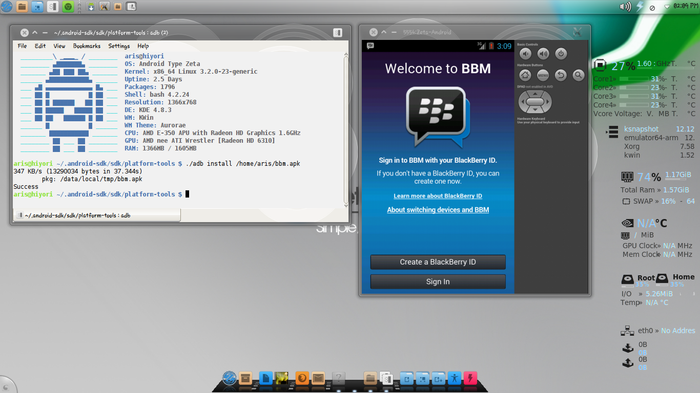Click the DPAD center select button
The image size is (700, 393).
tap(535, 102)
